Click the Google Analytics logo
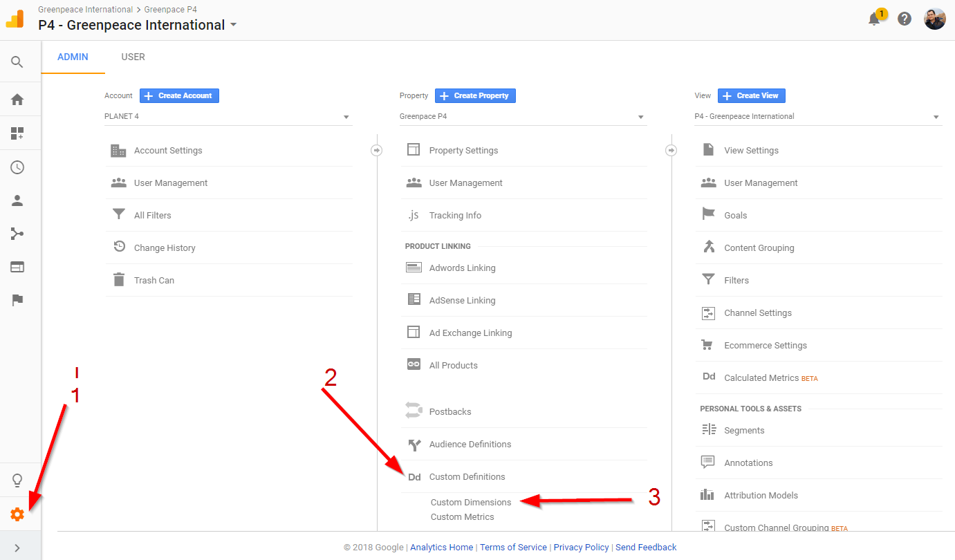955x560 pixels. [15, 19]
